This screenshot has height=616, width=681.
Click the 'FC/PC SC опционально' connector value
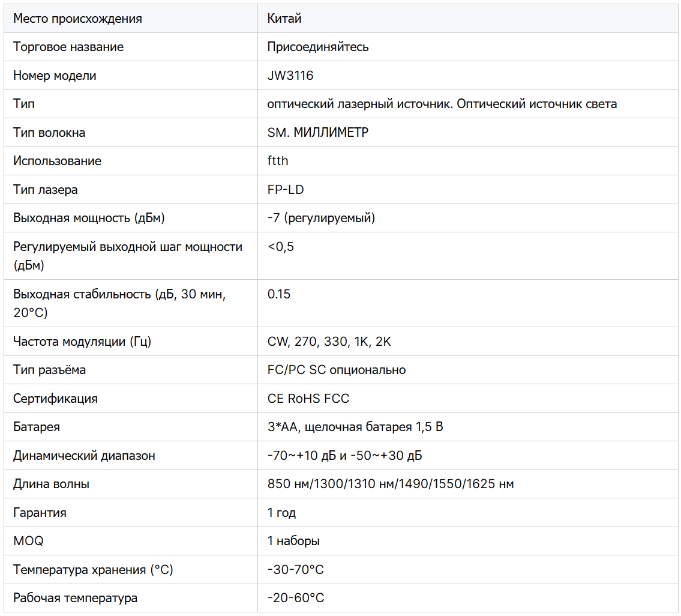tap(337, 370)
